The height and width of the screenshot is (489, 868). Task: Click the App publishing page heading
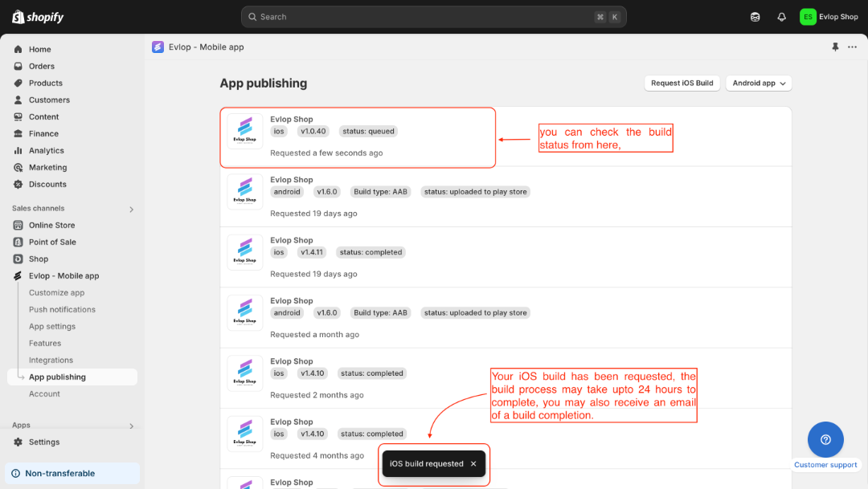264,83
